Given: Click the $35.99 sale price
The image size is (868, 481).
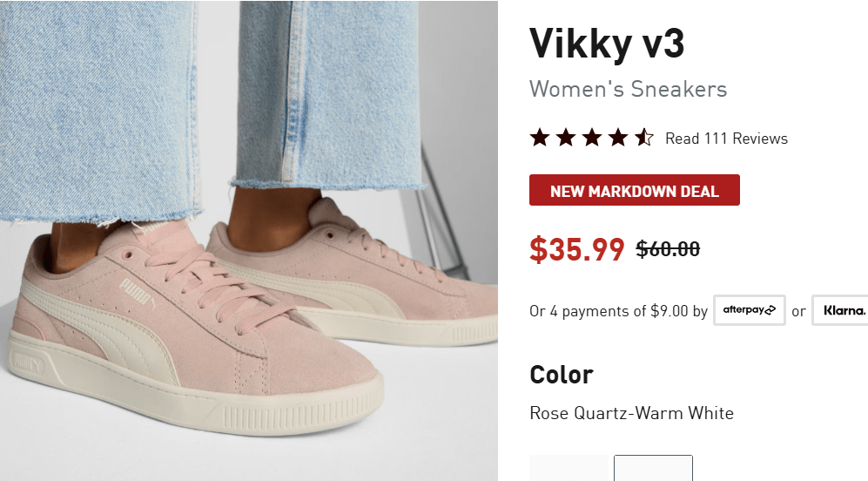Looking at the screenshot, I should coord(577,249).
